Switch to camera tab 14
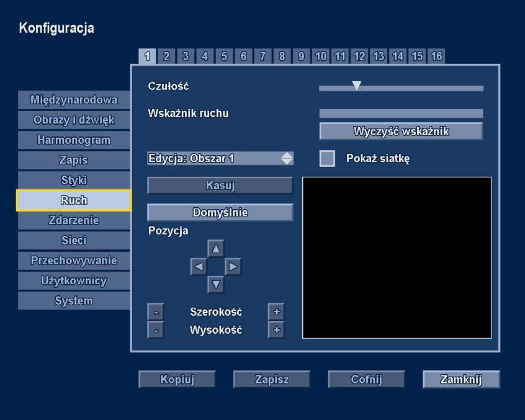This screenshot has height=420, width=525. coord(398,56)
